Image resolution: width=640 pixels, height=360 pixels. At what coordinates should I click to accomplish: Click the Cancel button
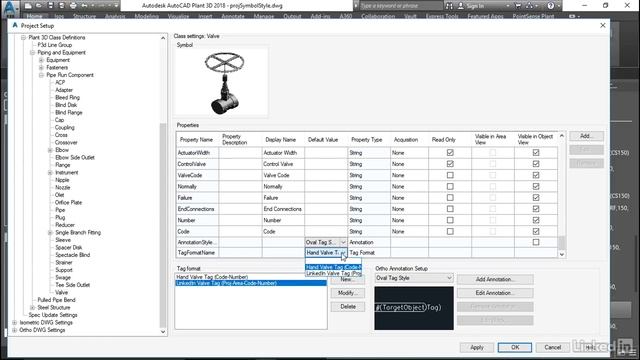tap(552, 347)
